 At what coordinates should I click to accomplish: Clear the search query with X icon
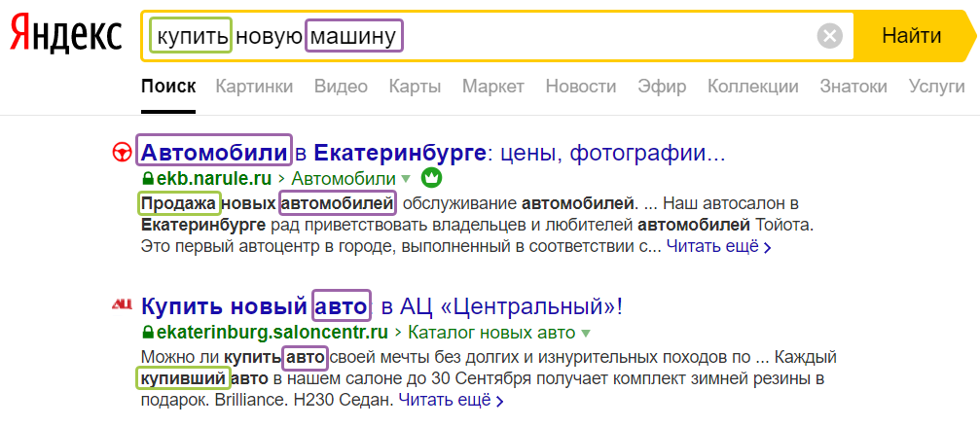pyautogui.click(x=829, y=37)
